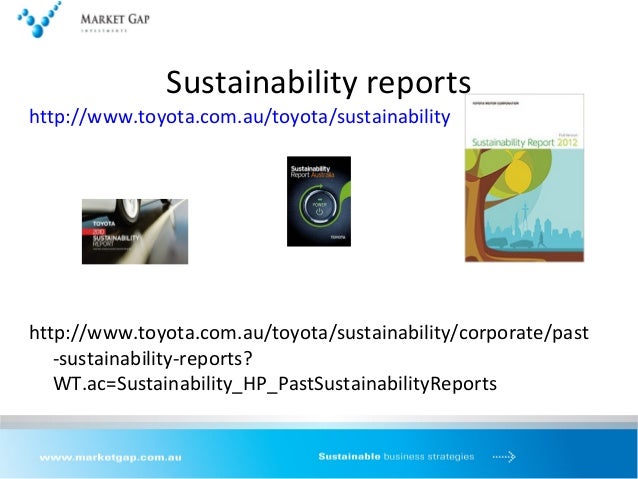
Task: Click the Market Gap blue bubbles logo
Action: tap(39, 19)
